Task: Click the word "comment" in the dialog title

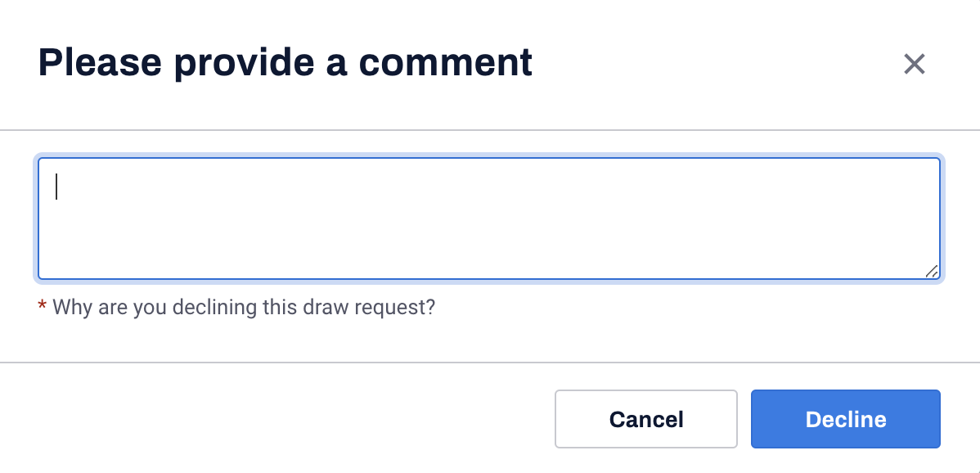Action: coord(445,62)
